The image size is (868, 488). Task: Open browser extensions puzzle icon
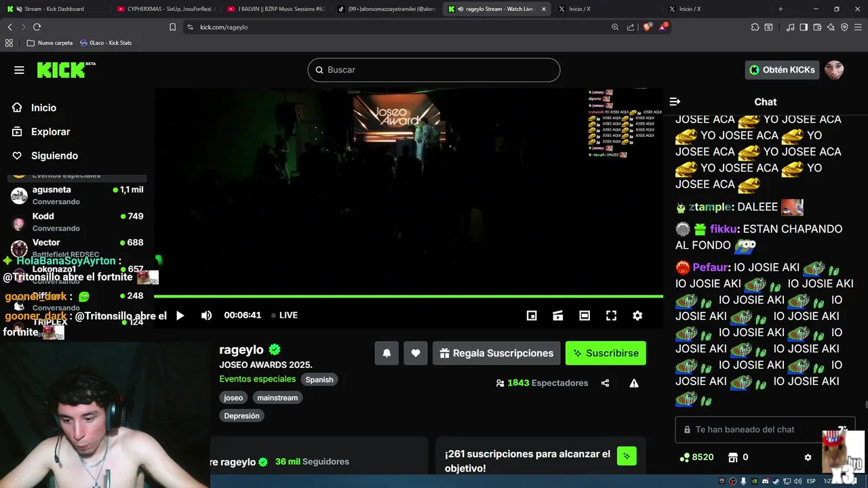(x=755, y=27)
